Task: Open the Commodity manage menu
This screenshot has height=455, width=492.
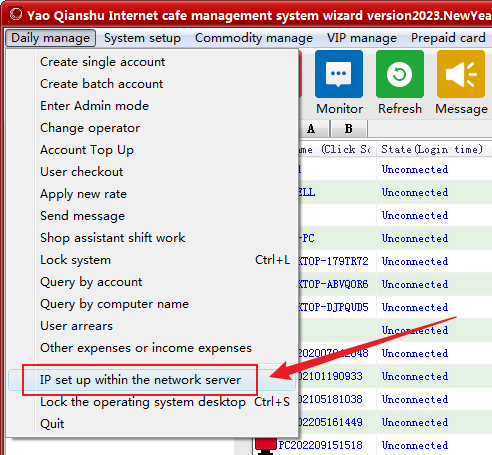Action: [254, 38]
